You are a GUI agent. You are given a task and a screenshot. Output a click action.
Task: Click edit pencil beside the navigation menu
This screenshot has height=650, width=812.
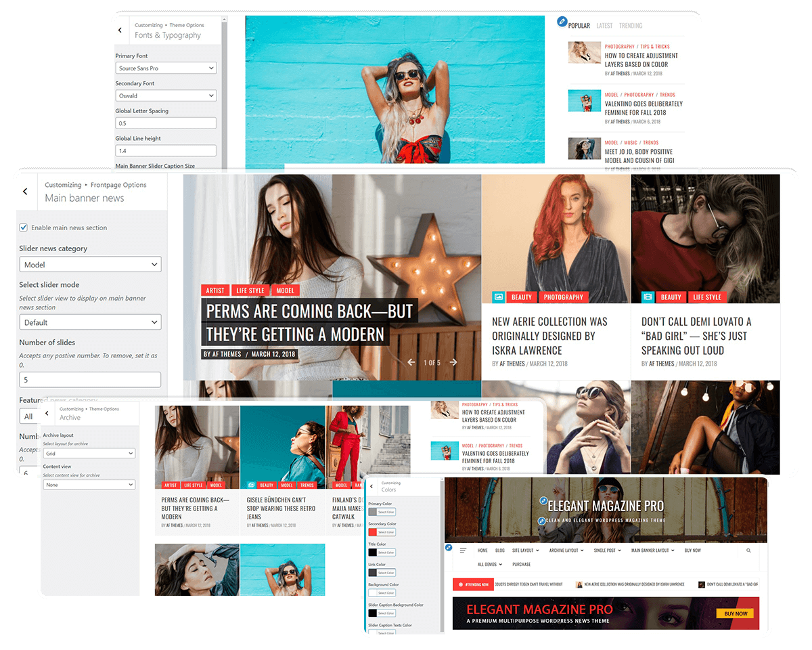[449, 547]
